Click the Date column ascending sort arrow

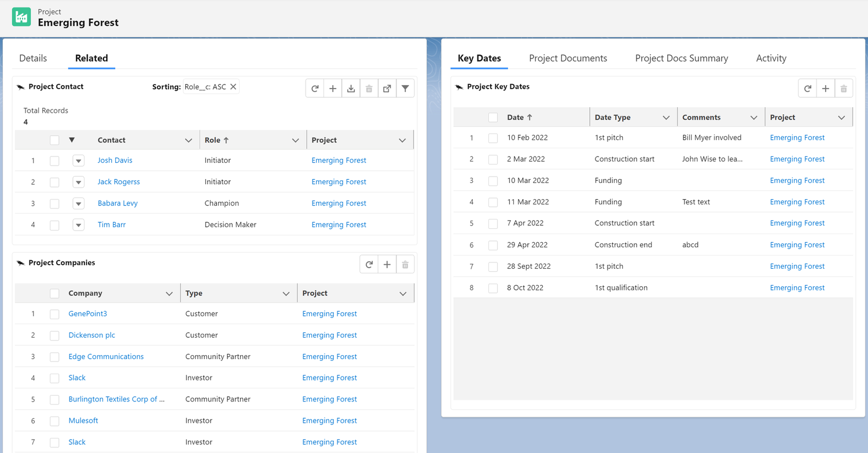point(529,117)
